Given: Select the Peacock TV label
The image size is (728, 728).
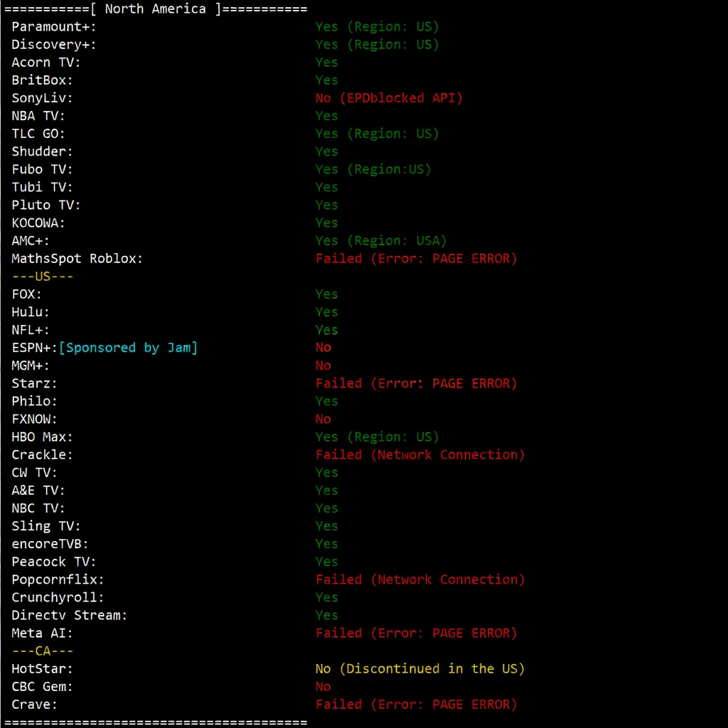Looking at the screenshot, I should click(54, 562).
